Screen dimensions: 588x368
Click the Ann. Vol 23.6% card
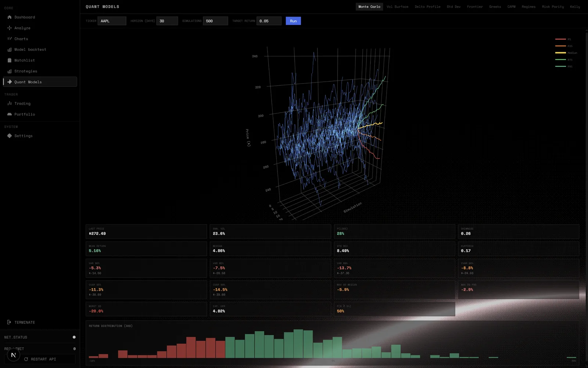(270, 231)
